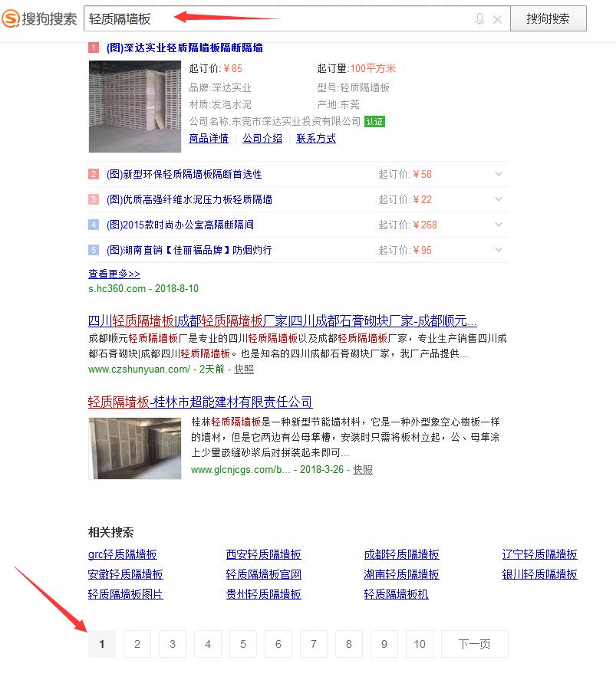Expand the ¥95 listing chevron
The width and height of the screenshot is (616, 680).
point(499,250)
